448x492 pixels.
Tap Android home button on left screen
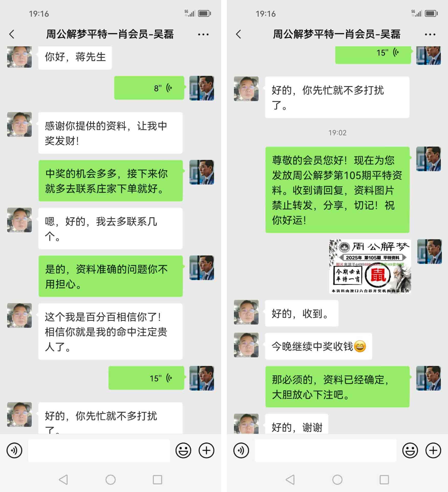(111, 480)
